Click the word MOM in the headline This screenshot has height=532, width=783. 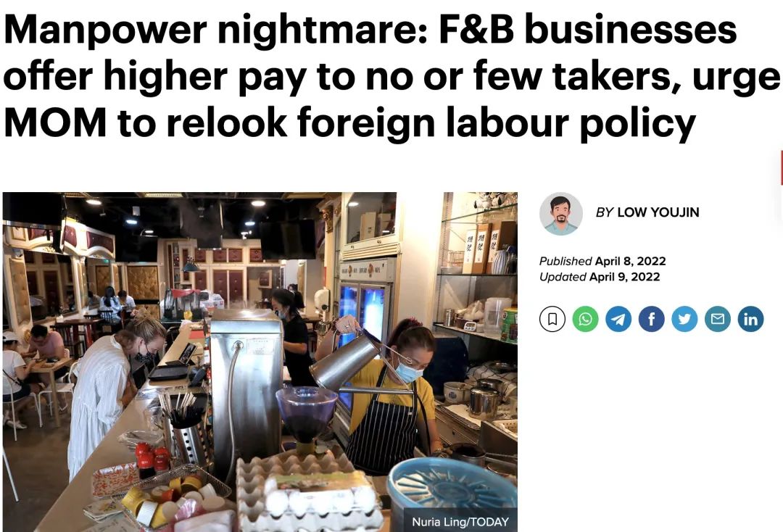(x=55, y=122)
